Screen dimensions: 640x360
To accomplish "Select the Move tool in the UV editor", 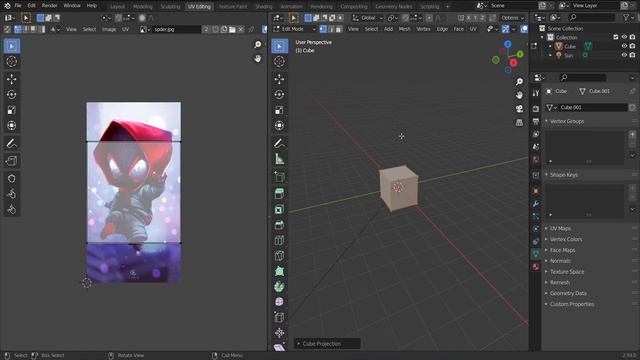I will tap(11, 79).
